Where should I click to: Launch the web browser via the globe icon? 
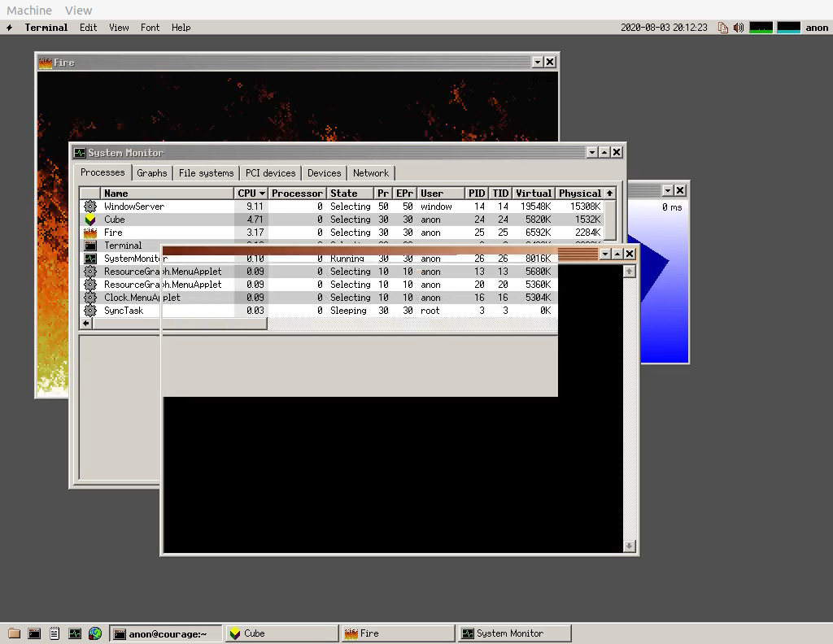click(95, 633)
